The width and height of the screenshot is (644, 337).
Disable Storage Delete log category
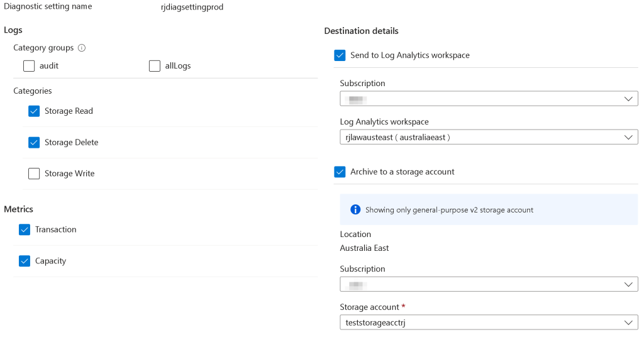34,143
